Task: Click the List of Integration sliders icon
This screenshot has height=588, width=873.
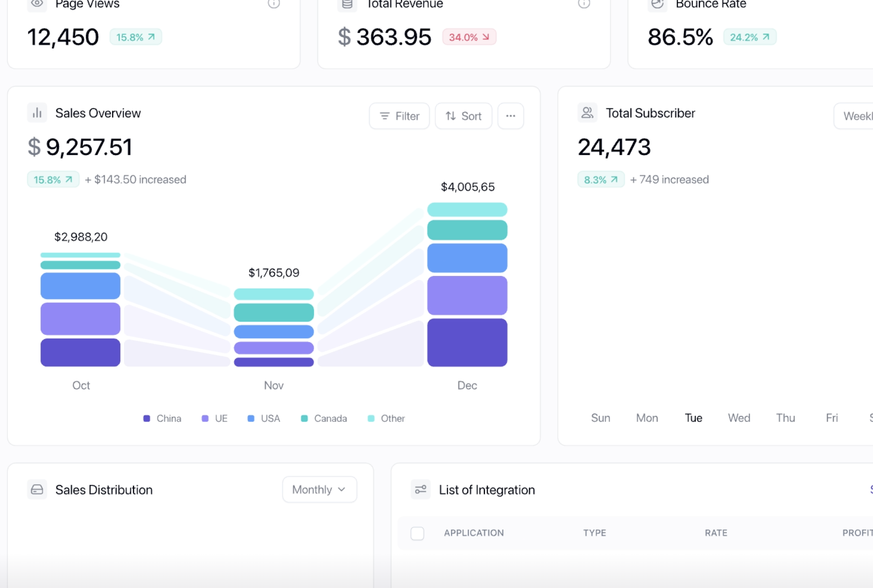Action: pos(421,489)
